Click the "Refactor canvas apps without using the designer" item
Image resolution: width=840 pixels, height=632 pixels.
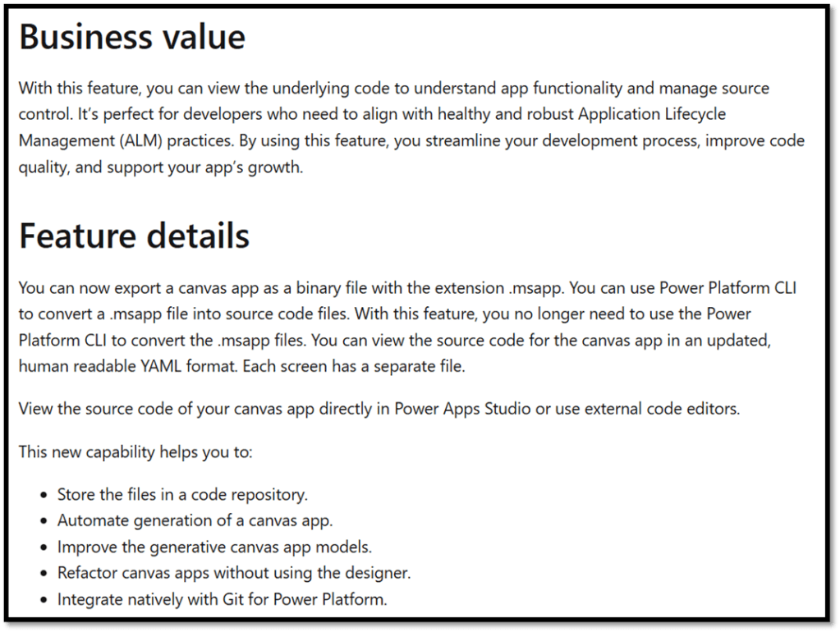tap(233, 573)
